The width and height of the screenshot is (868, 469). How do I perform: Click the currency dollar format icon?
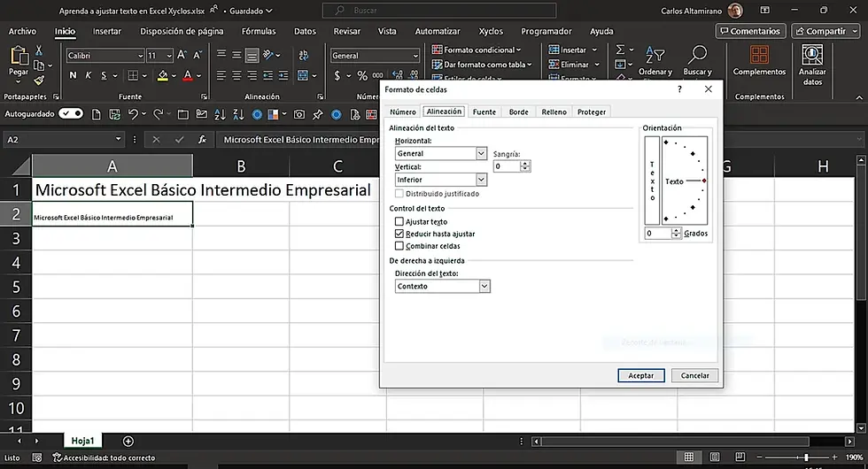[337, 75]
